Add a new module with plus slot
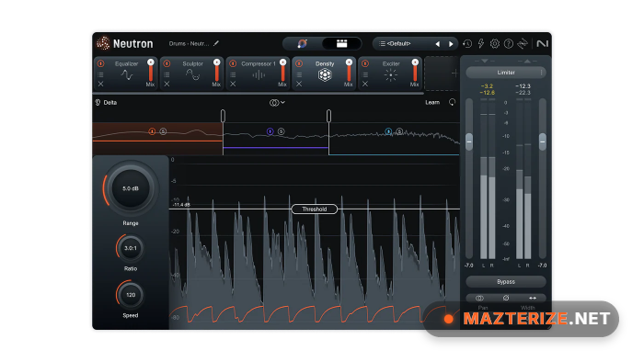 coord(442,74)
